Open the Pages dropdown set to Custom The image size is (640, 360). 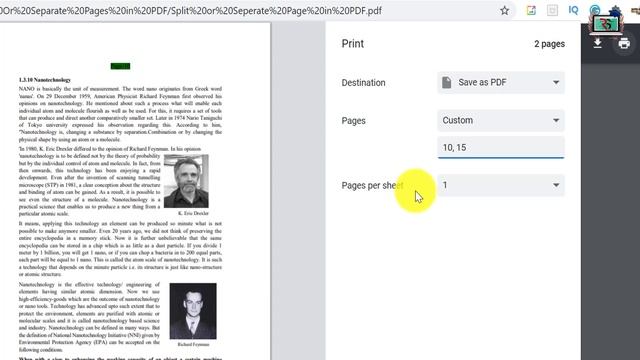501,120
